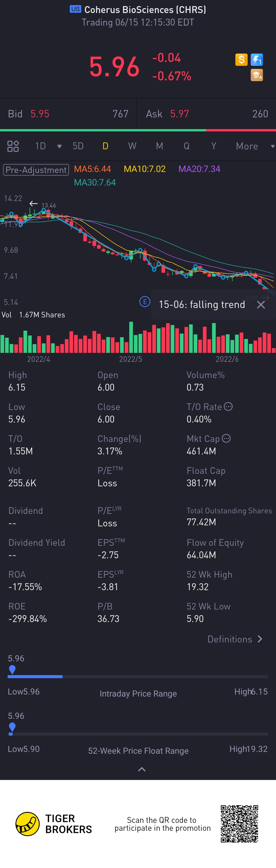Tap the blue lightning bolt badge icon
276x868 pixels.
[x=257, y=60]
